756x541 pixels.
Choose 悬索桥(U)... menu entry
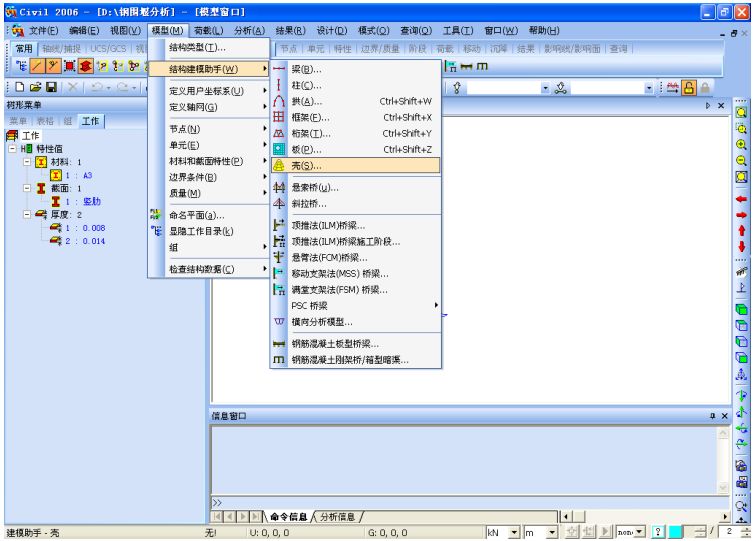click(356, 187)
